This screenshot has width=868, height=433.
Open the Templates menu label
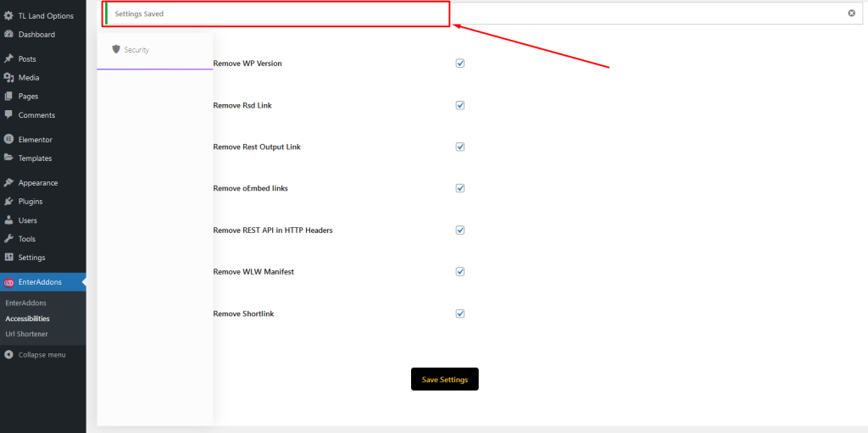35,158
